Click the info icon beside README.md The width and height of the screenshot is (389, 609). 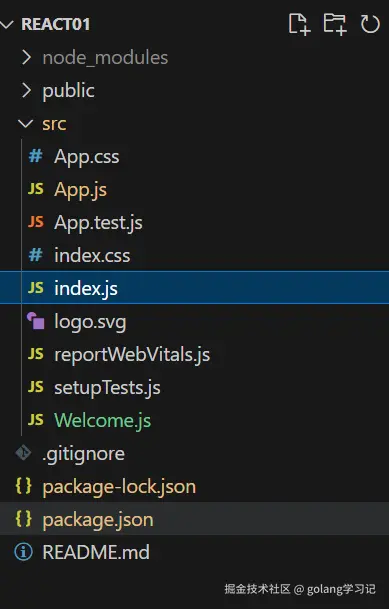(23, 552)
